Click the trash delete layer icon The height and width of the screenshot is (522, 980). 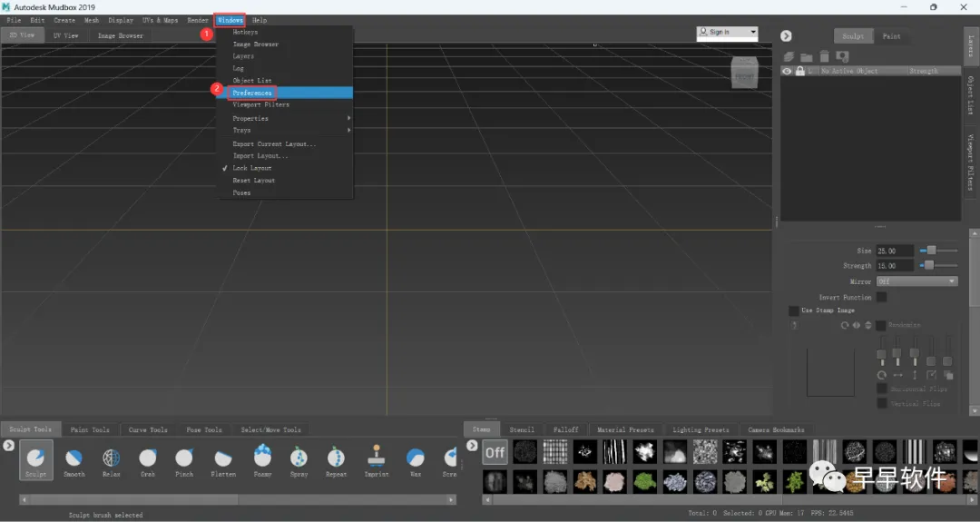pos(824,56)
